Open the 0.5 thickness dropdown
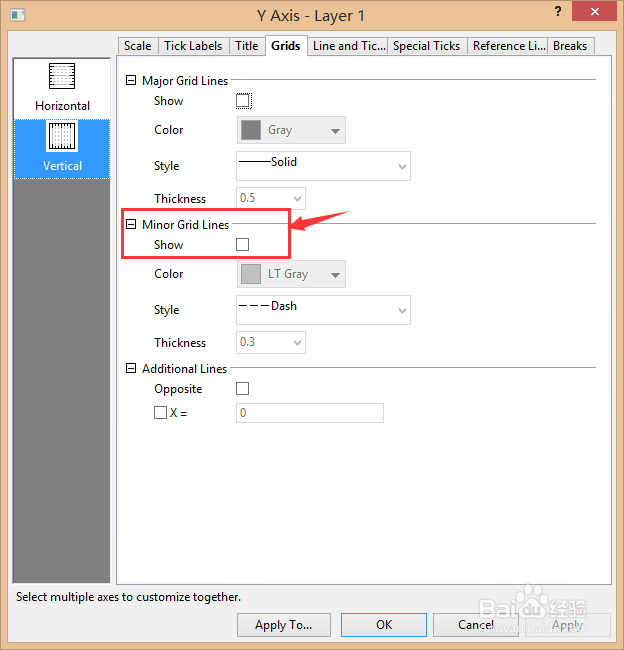 271,198
